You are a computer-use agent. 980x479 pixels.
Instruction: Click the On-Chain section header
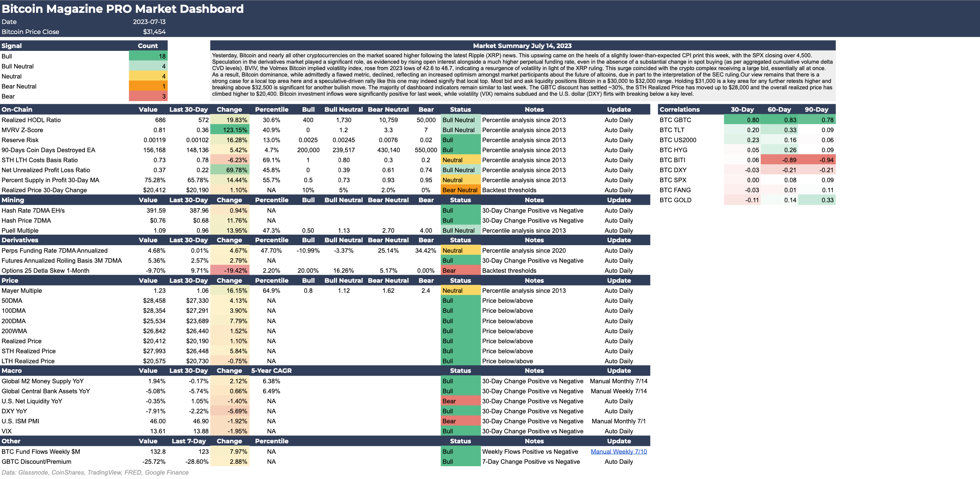[x=17, y=109]
